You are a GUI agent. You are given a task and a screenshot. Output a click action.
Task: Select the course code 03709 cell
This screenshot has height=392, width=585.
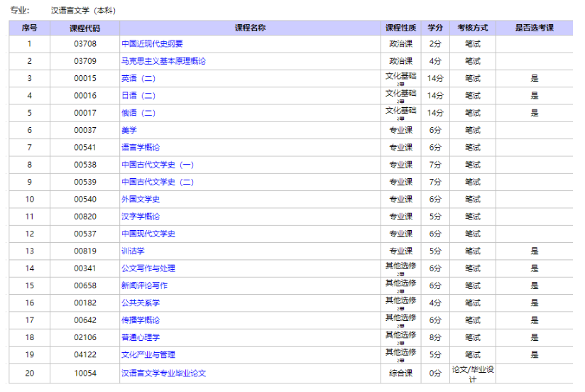click(85, 61)
